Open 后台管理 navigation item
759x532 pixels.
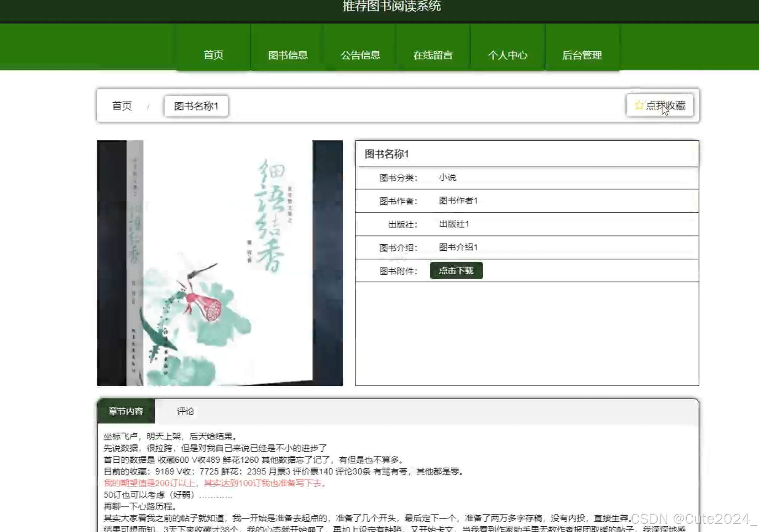coord(582,55)
